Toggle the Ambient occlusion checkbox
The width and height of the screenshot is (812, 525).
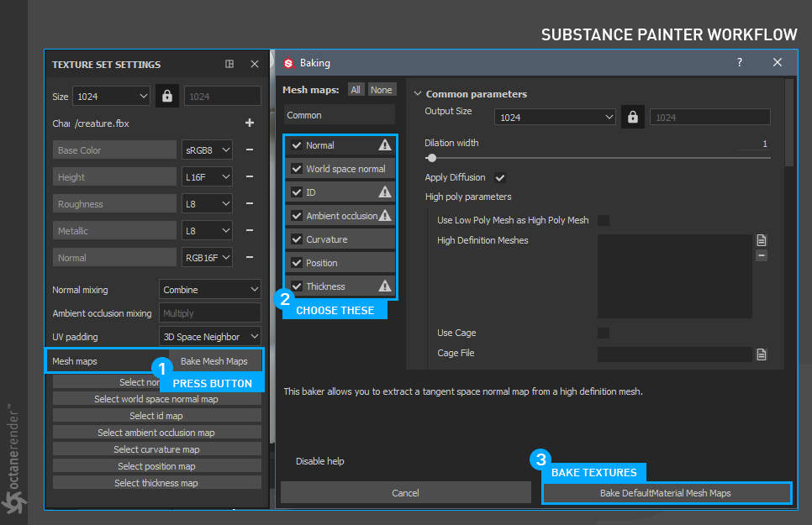[297, 216]
